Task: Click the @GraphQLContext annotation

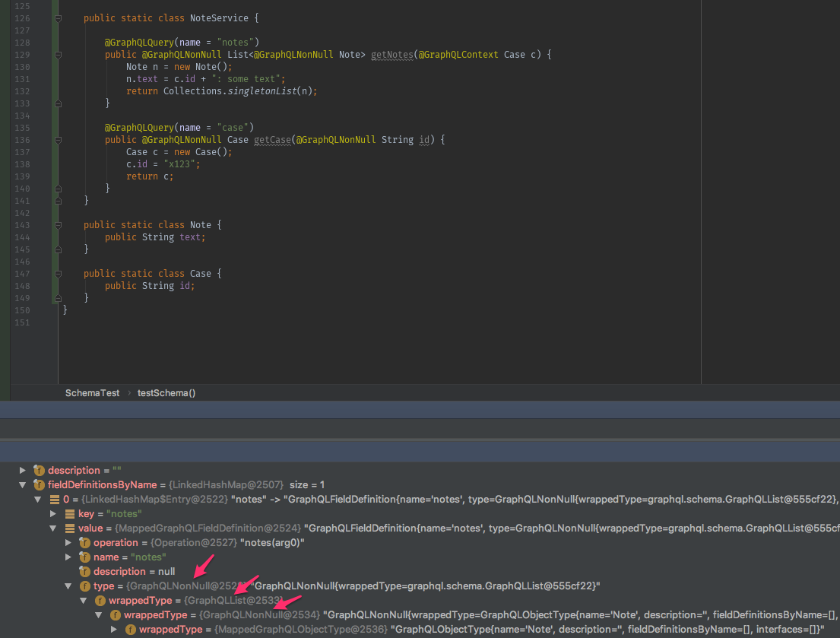Action: (x=458, y=55)
